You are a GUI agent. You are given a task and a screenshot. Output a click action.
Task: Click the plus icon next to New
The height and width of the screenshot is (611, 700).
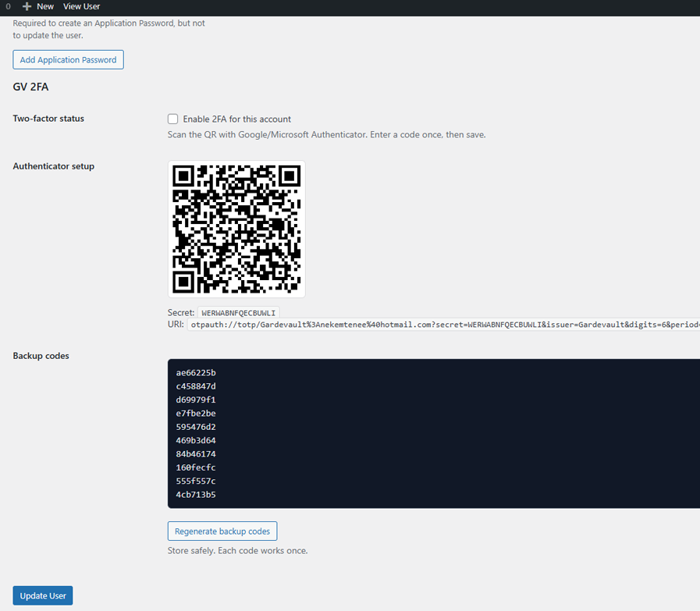pos(27,7)
